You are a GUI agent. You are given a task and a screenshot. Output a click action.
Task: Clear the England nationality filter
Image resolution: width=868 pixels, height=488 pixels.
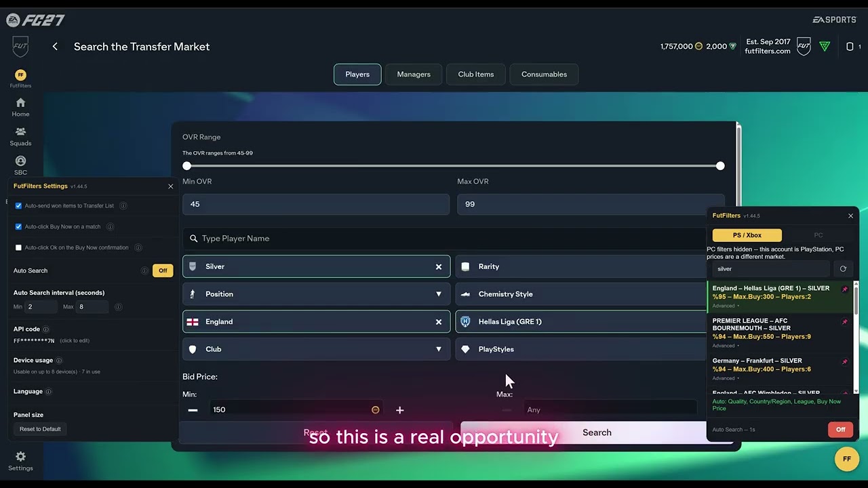coord(439,322)
